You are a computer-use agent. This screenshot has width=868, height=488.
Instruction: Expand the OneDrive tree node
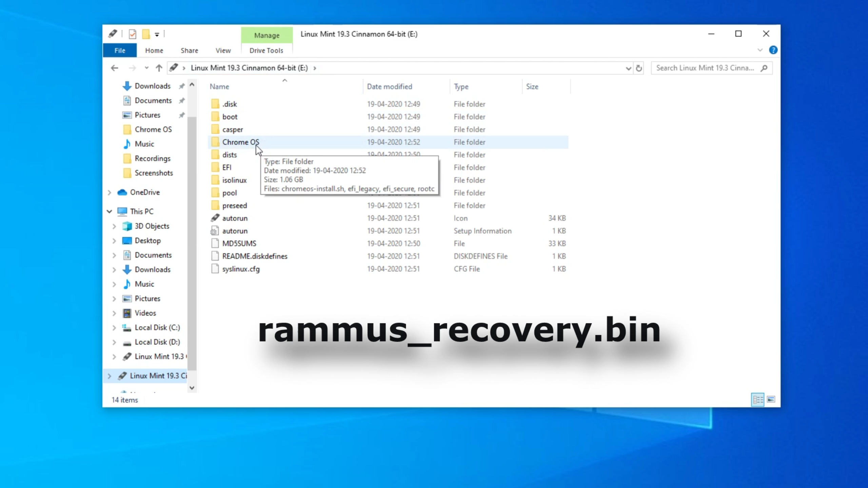[x=109, y=192]
